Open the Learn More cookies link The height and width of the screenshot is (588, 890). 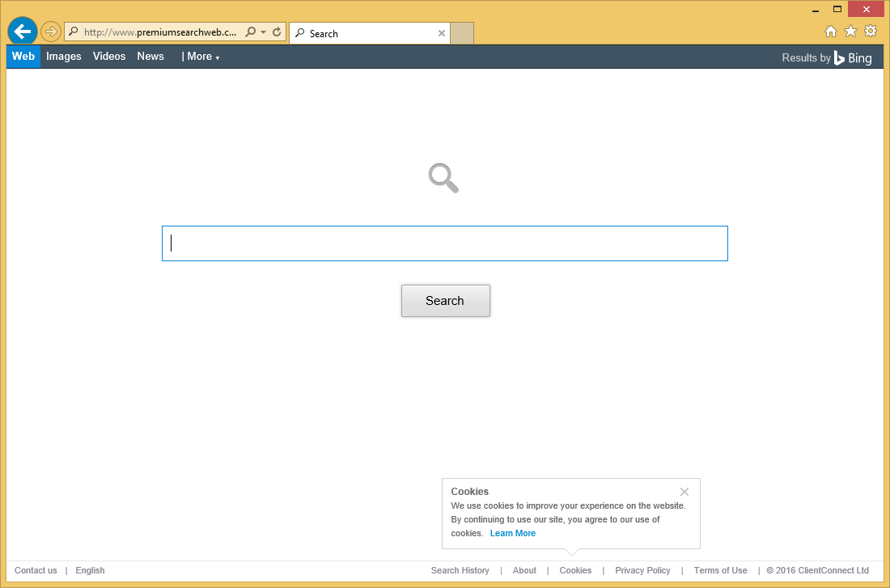[x=512, y=533]
